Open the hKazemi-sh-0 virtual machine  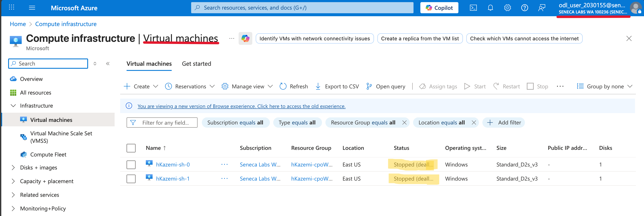[173, 165]
